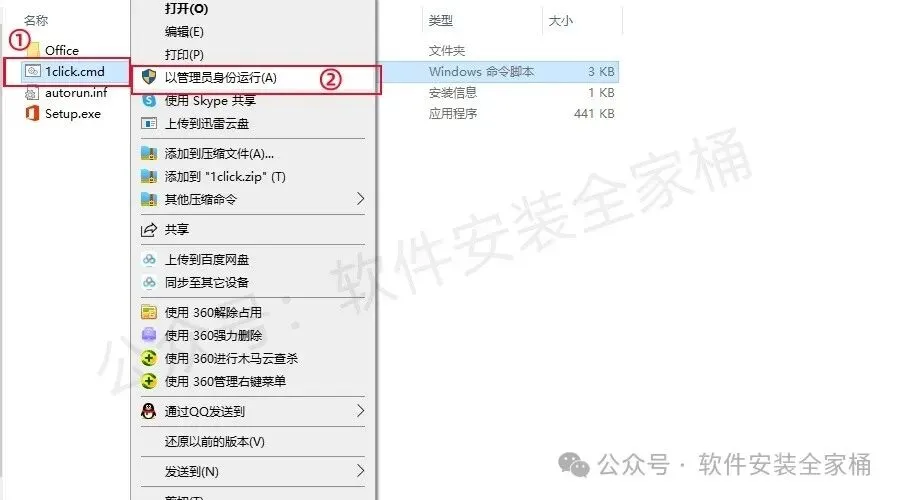Image resolution: width=900 pixels, height=500 pixels.
Task: Click the shield icon for run as administrator
Action: tap(149, 77)
